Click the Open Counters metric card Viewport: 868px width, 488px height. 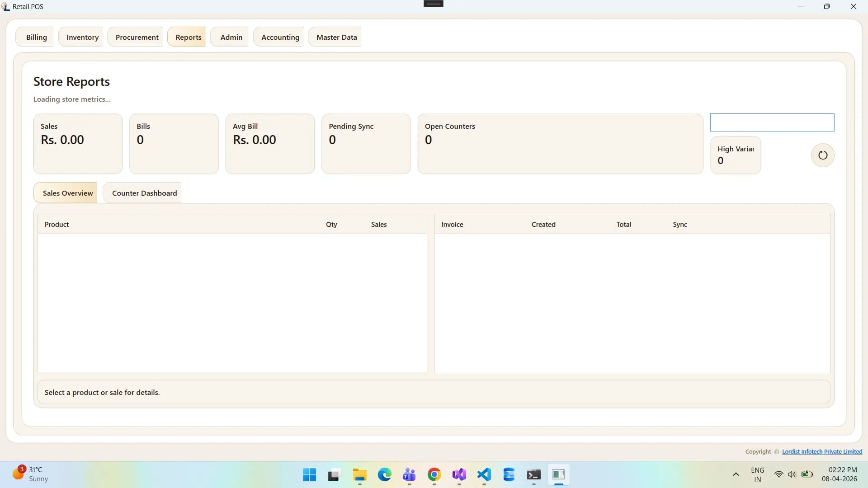[x=560, y=144]
